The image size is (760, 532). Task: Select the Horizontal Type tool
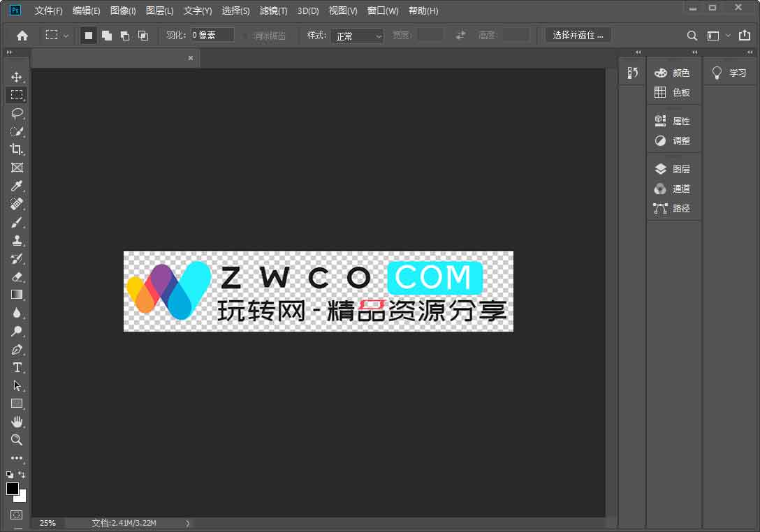(17, 368)
